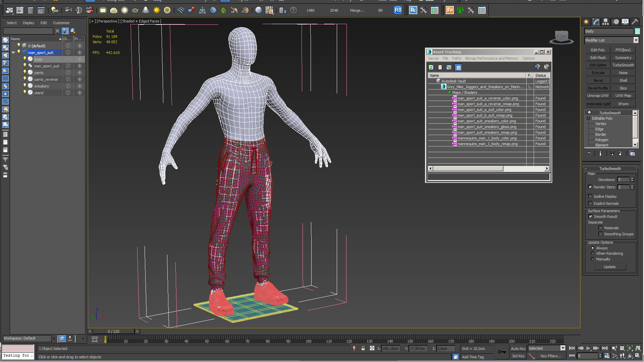
Task: Click the Pin Stack icon
Action: [x=589, y=154]
